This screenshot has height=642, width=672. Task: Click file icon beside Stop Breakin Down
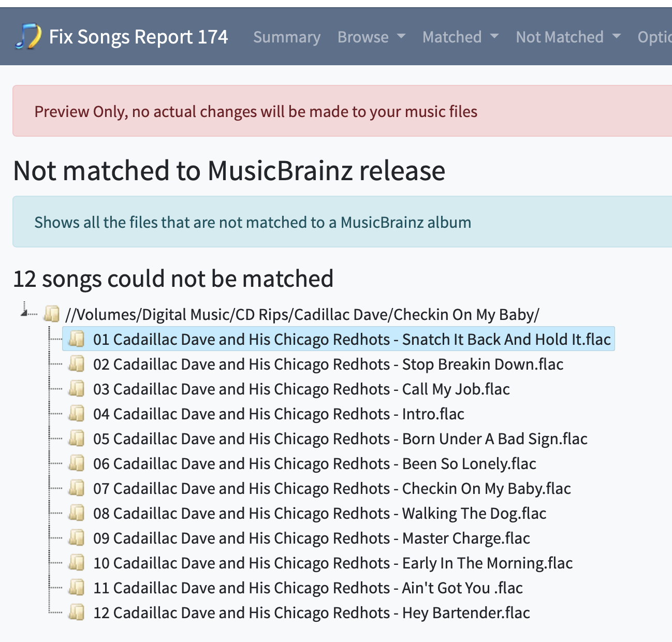click(77, 364)
